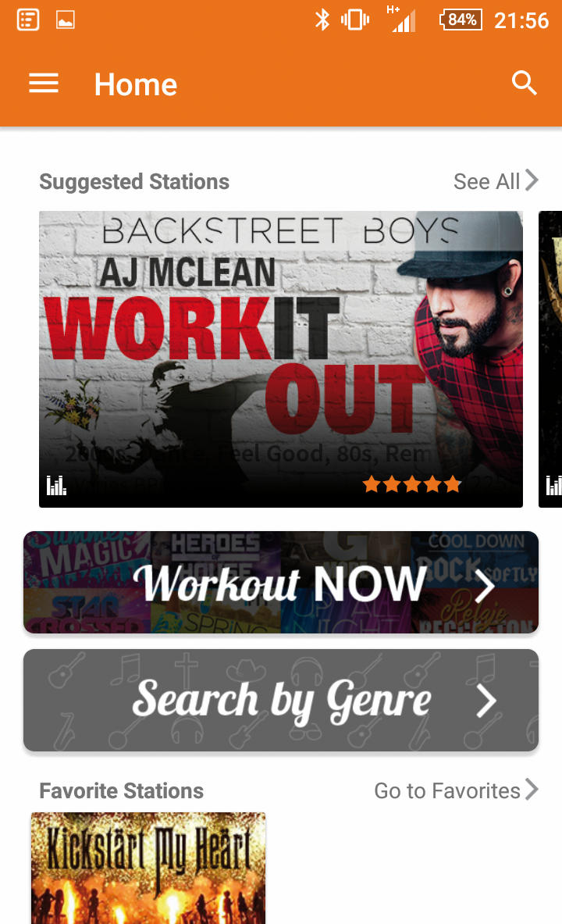Expand Suggested Stations with See All chevron

click(532, 180)
